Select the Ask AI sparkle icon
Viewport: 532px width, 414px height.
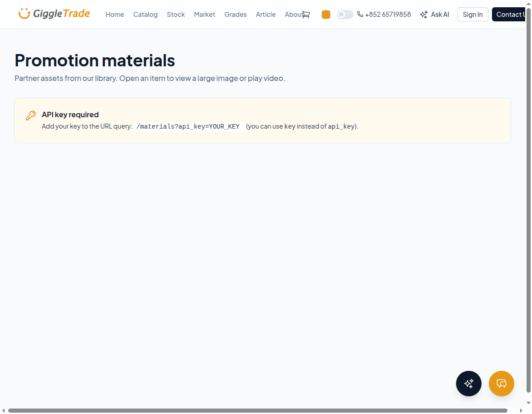point(423,14)
